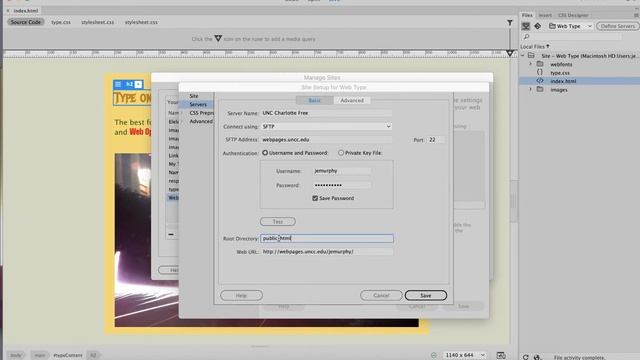This screenshot has width=640, height=360.
Task: Select index.html in Files panel
Action: 563,81
